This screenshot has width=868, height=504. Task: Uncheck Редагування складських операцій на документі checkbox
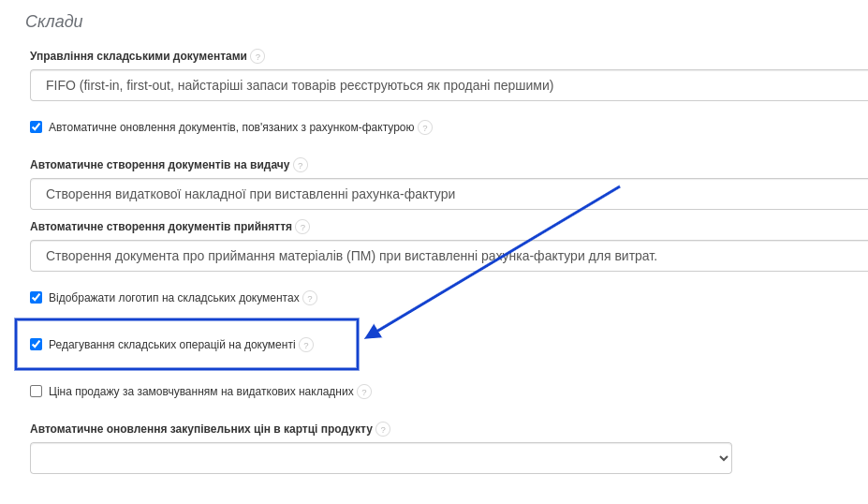tap(37, 345)
